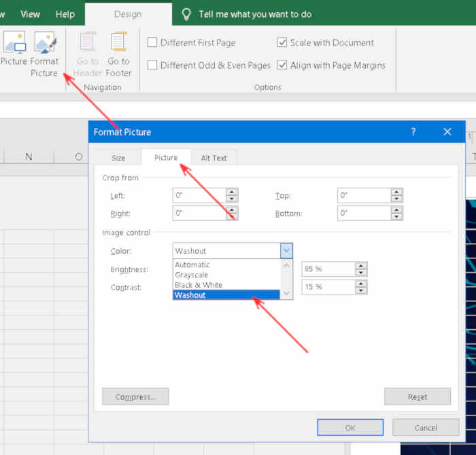The width and height of the screenshot is (476, 455).
Task: Open Help in Format Picture dialog
Action: tap(413, 132)
